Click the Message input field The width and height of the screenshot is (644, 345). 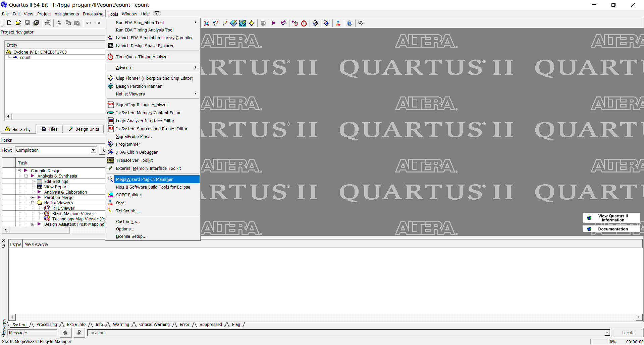point(33,333)
